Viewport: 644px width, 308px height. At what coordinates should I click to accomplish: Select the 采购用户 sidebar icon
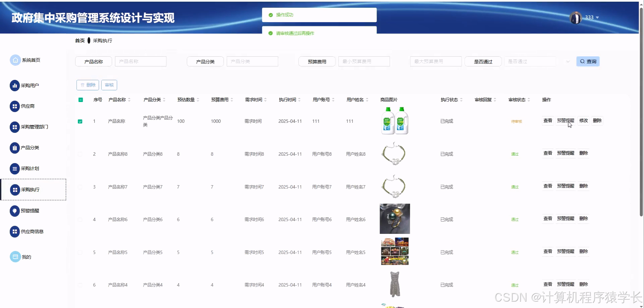click(15, 85)
